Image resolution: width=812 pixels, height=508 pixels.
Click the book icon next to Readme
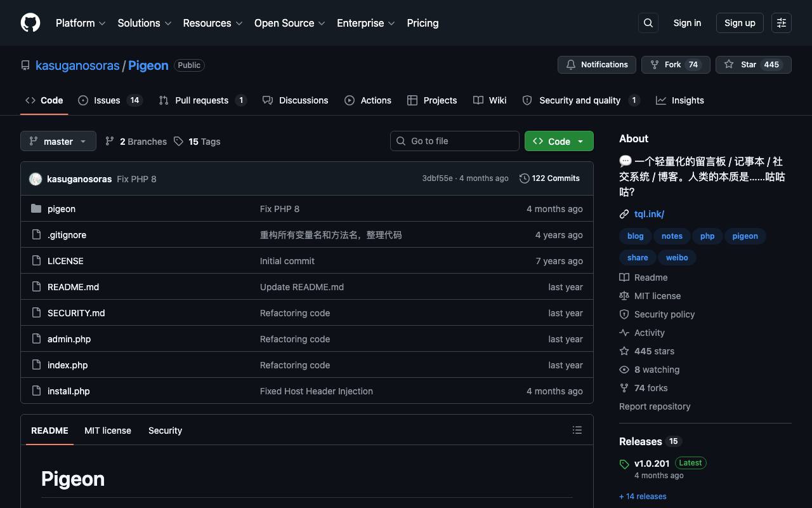click(x=624, y=277)
